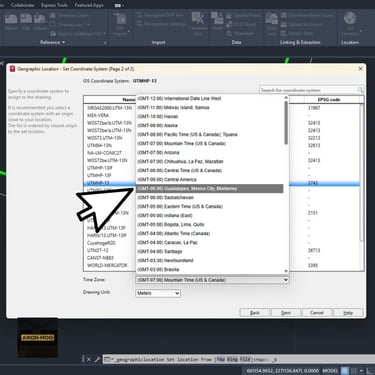Click Hyperlink in the Data panel
The image size is (375, 375).
click(240, 33)
